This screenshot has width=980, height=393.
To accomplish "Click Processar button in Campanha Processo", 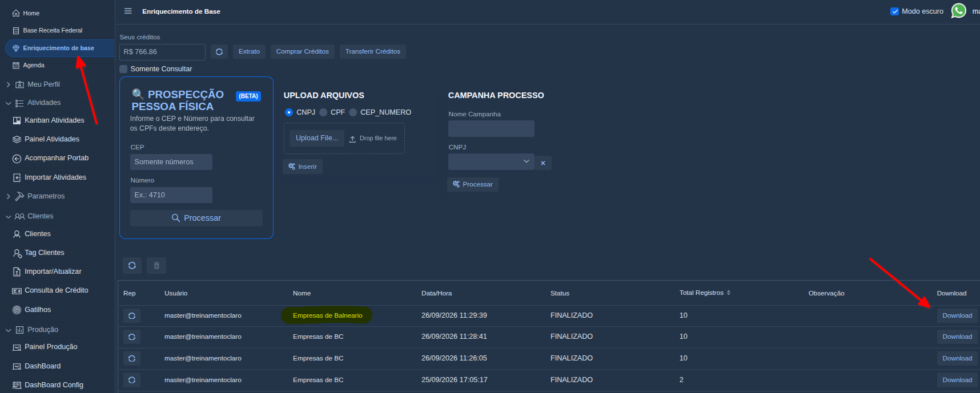I will click(473, 184).
